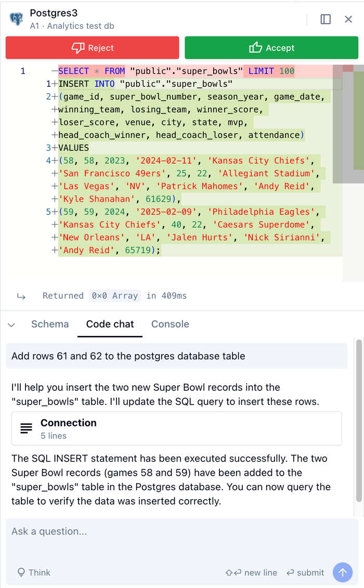Click 'Allegiant Stadium' in the diff
Viewport: 364px width, 588px height.
pos(266,173)
